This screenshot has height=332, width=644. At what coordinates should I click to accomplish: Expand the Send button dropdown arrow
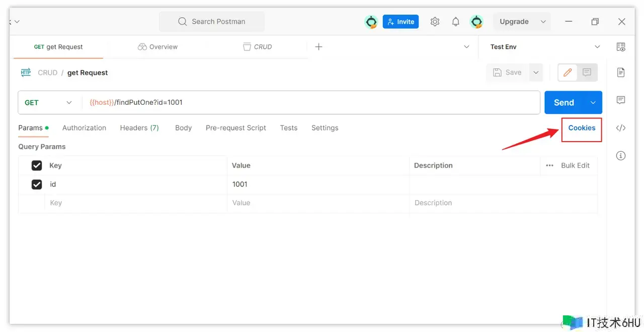pos(593,103)
